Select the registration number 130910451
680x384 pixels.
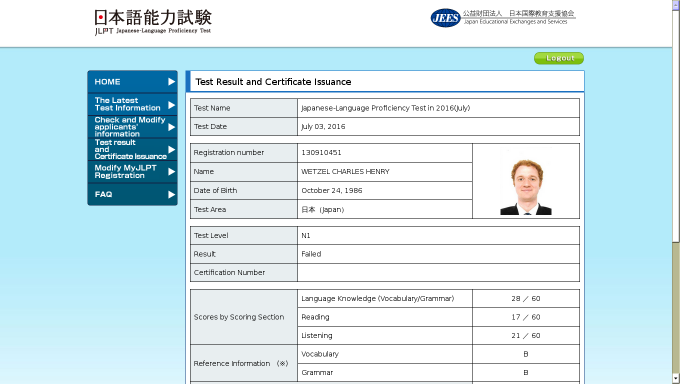click(x=321, y=153)
